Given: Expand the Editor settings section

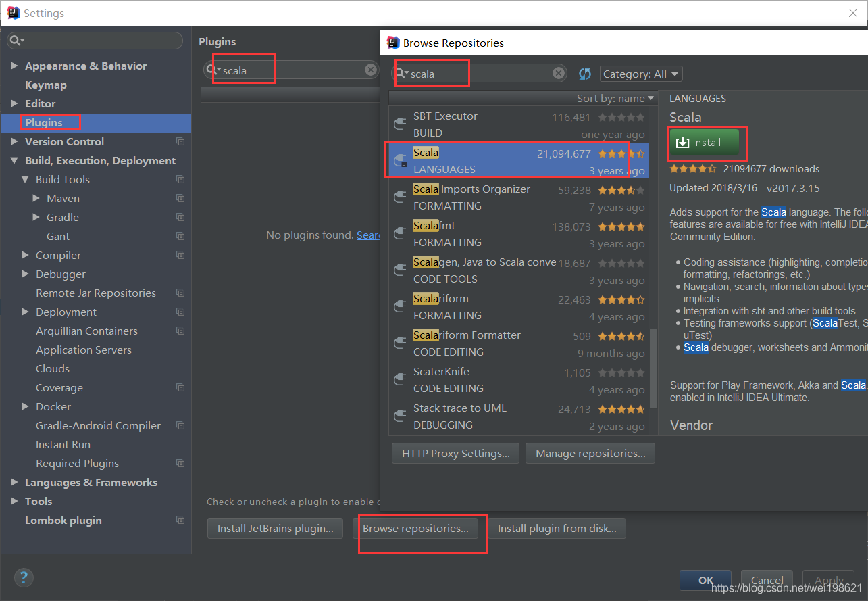Looking at the screenshot, I should [14, 103].
